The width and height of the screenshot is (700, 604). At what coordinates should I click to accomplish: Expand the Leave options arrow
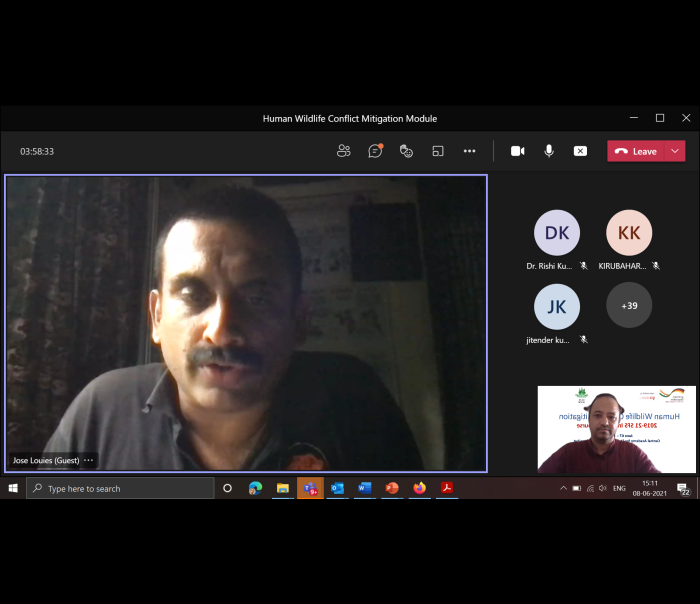click(676, 151)
